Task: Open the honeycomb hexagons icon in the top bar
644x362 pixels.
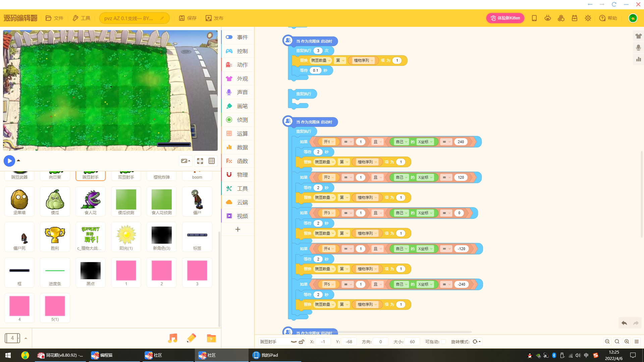Action: pos(561,18)
